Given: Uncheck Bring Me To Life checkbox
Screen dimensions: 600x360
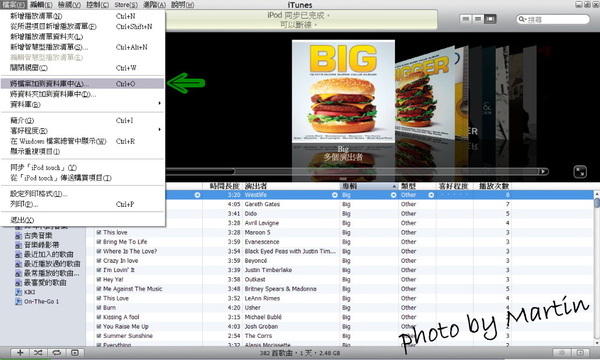Looking at the screenshot, I should 99,242.
